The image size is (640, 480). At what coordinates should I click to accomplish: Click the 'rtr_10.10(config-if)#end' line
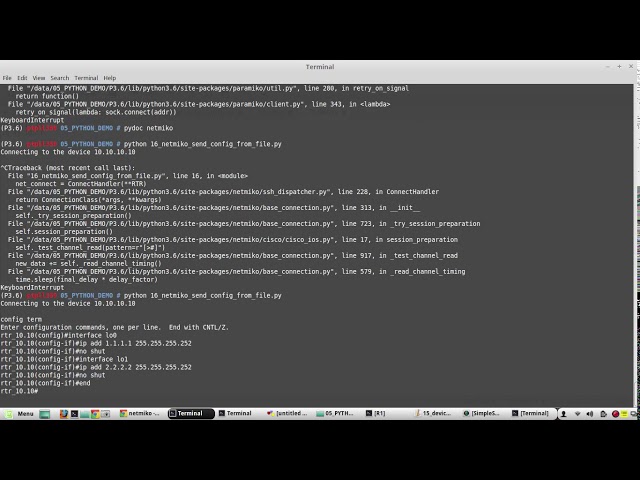(45, 383)
